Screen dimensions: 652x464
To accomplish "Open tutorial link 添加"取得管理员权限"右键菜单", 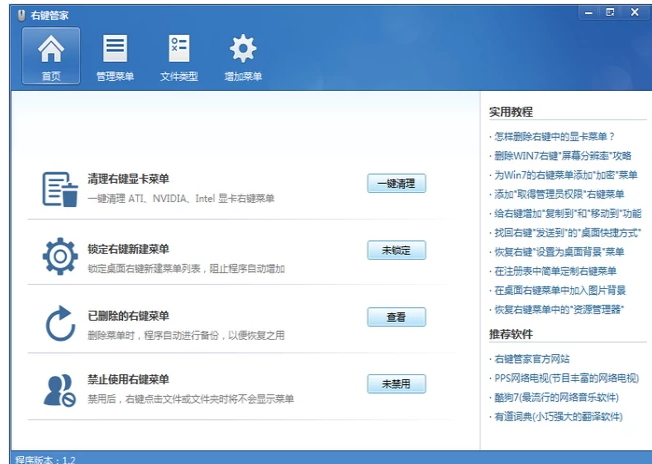I will coord(558,194).
